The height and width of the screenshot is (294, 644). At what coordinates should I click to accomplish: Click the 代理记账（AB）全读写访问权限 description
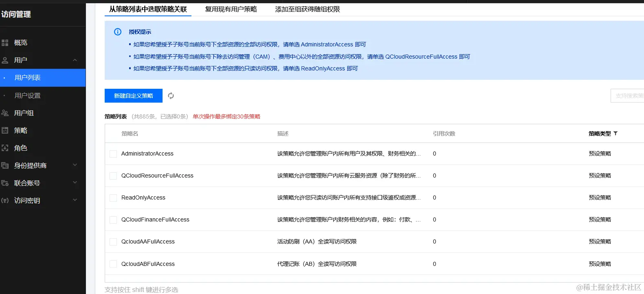coord(317,264)
